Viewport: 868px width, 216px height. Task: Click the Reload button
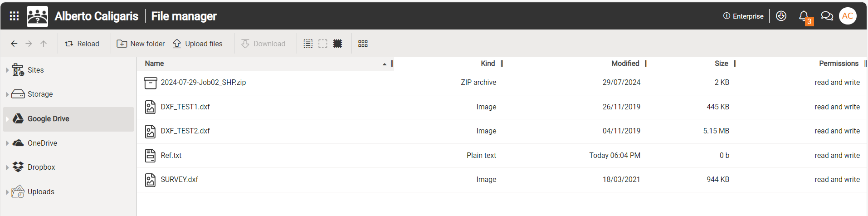pyautogui.click(x=82, y=44)
